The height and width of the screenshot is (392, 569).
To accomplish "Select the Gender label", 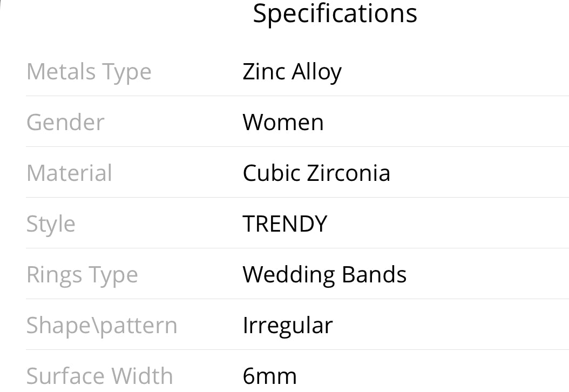I will (x=65, y=123).
